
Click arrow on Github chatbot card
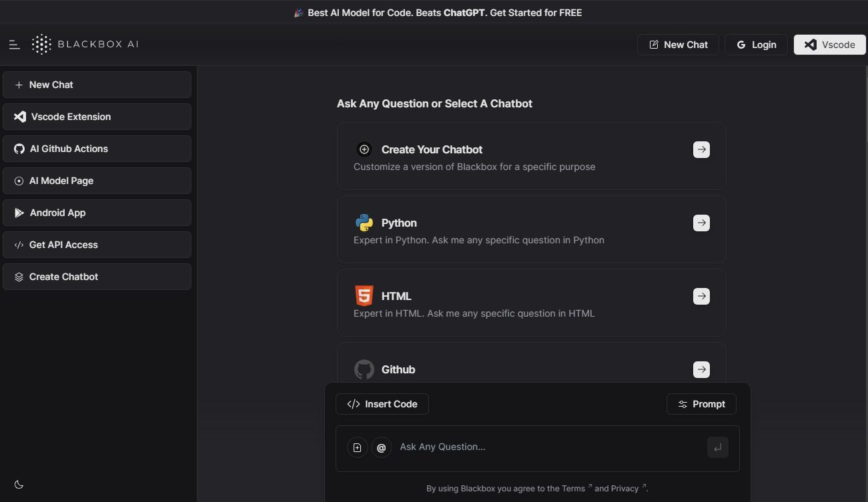point(701,369)
